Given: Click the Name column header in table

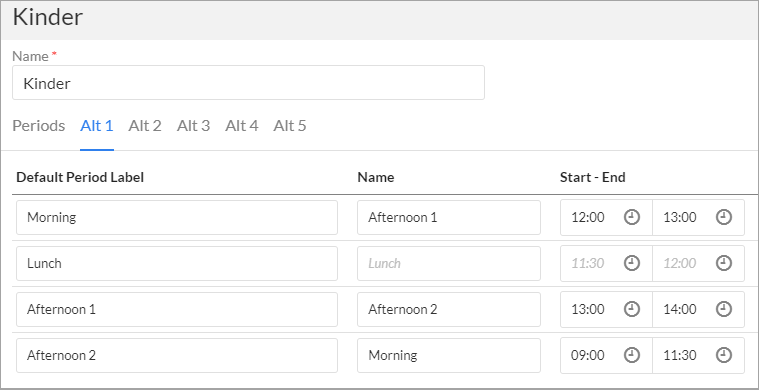Looking at the screenshot, I should tap(376, 177).
